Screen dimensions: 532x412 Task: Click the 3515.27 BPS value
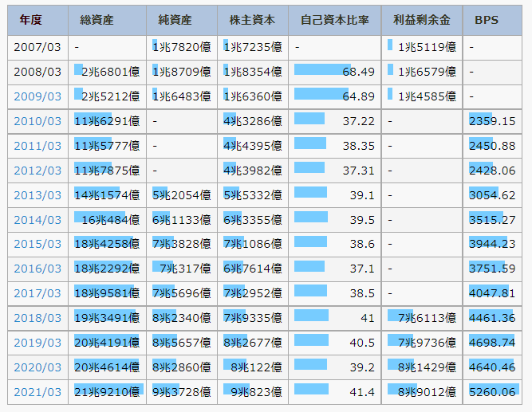tap(492, 220)
